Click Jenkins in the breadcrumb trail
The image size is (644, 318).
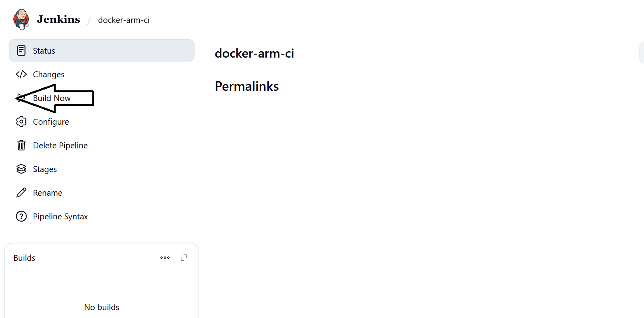pyautogui.click(x=58, y=19)
